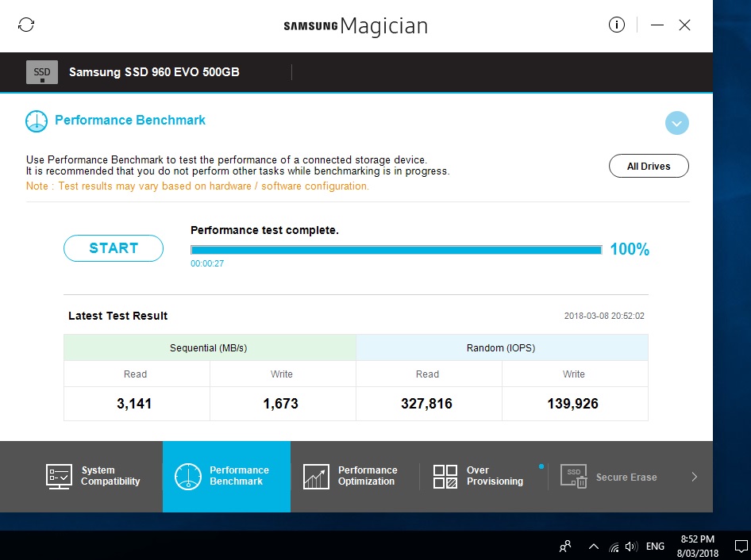Open the information icon next to minimize
This screenshot has height=560, width=751.
point(616,25)
